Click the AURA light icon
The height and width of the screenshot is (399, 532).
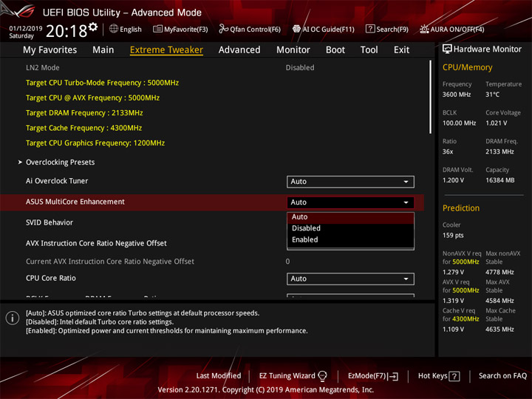tap(424, 29)
